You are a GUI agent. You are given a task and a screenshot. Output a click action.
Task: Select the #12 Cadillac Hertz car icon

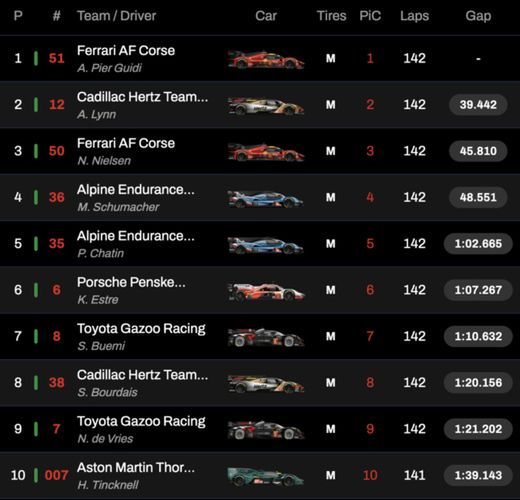[266, 106]
